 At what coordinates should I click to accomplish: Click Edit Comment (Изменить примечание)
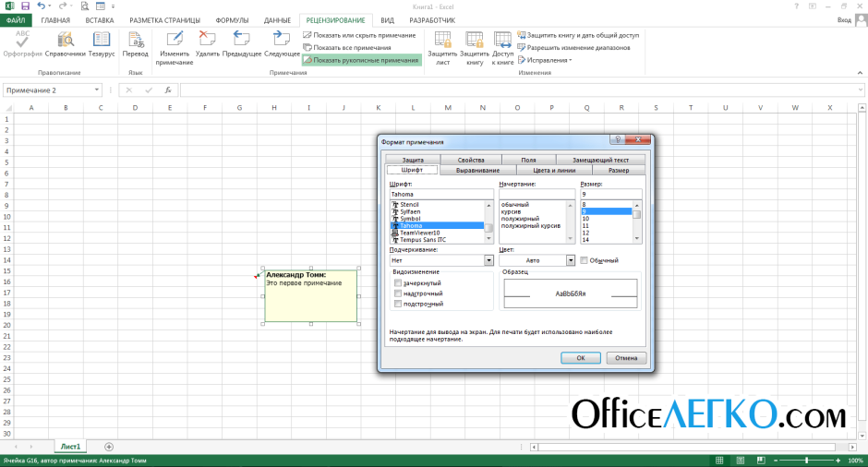(x=175, y=48)
